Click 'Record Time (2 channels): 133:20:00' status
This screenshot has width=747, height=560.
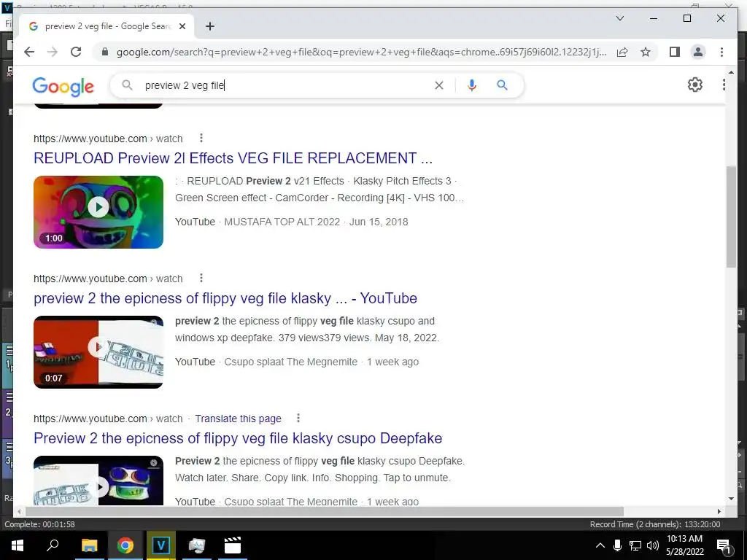pyautogui.click(x=655, y=524)
